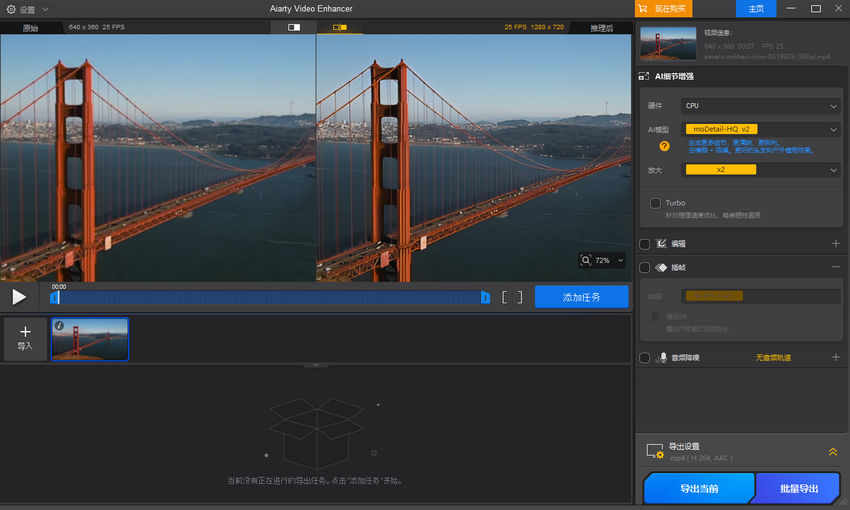Go to the 主页 home page
This screenshot has height=510, width=850.
[756, 9]
